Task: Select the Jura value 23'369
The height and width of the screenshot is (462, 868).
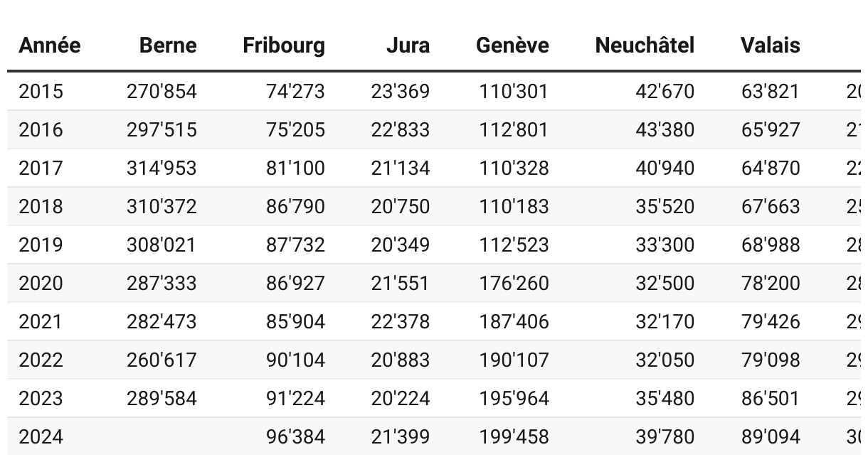Action: pos(400,92)
